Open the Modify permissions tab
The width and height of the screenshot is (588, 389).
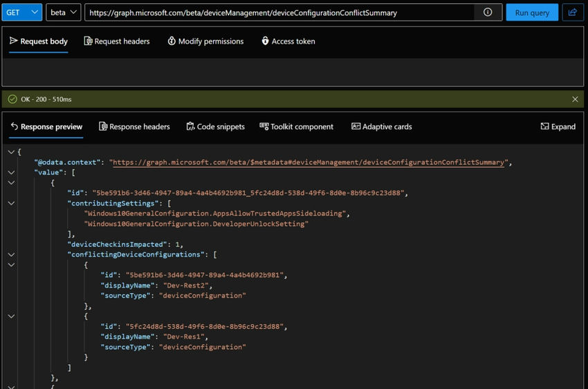tap(205, 41)
